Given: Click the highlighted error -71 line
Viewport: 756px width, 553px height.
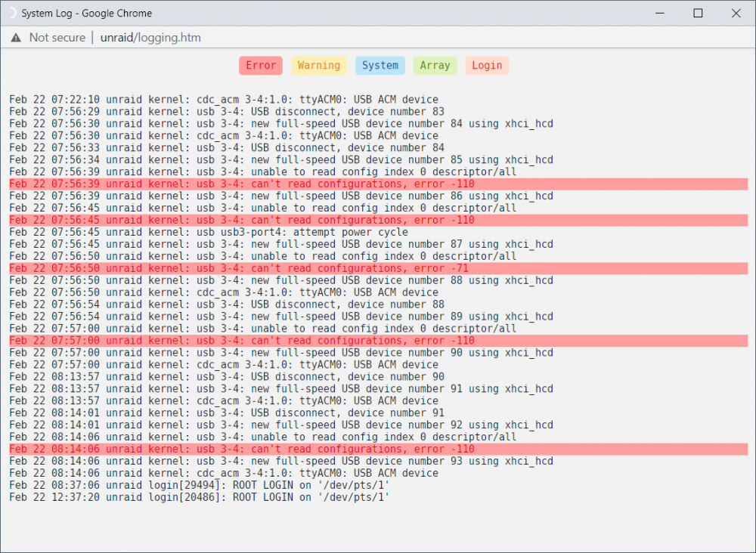Looking at the screenshot, I should [379, 268].
